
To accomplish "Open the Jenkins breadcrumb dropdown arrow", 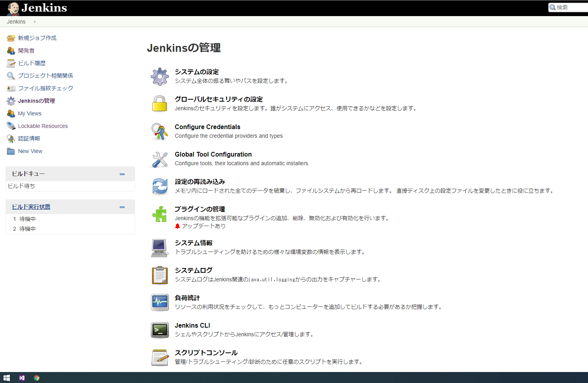I will [35, 22].
